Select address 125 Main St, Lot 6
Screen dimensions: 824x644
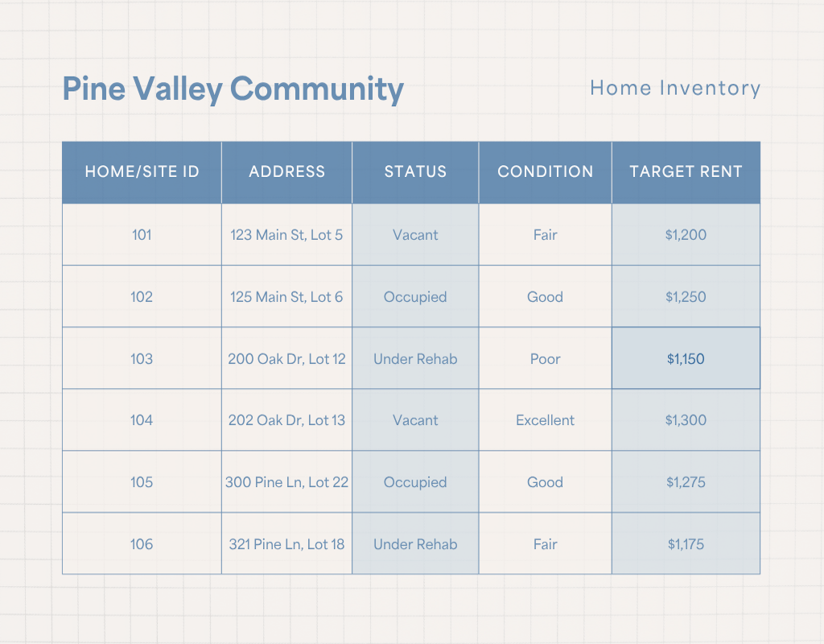pyautogui.click(x=287, y=296)
